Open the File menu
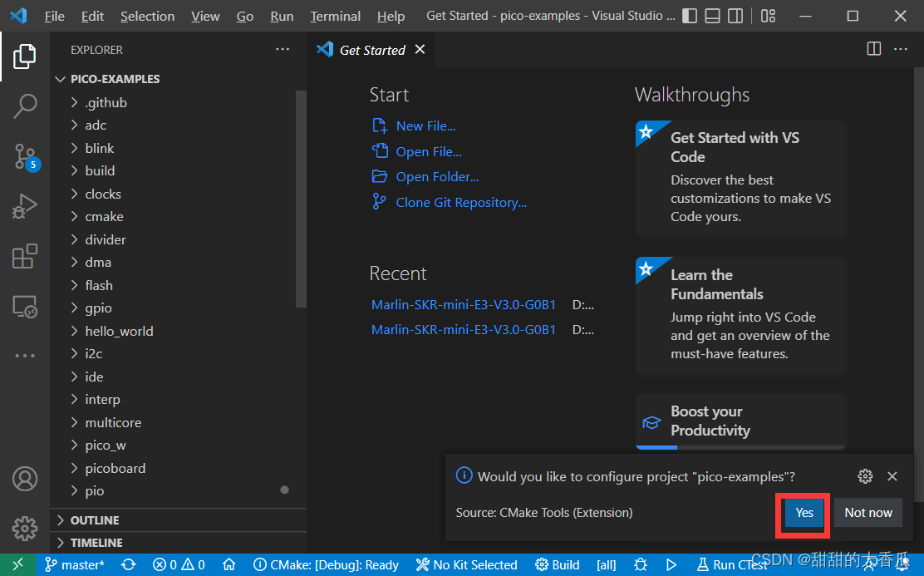Screen dimensions: 924x576 coord(54,16)
